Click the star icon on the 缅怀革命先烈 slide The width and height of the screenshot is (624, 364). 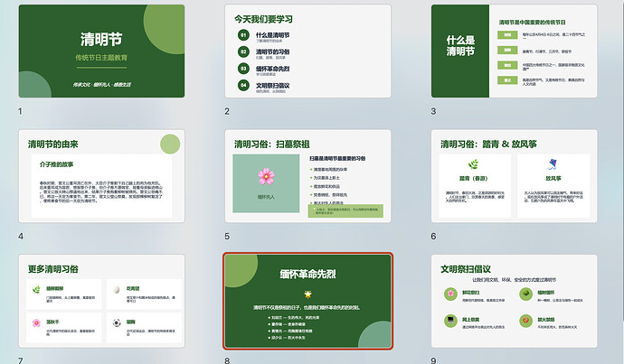pyautogui.click(x=307, y=294)
